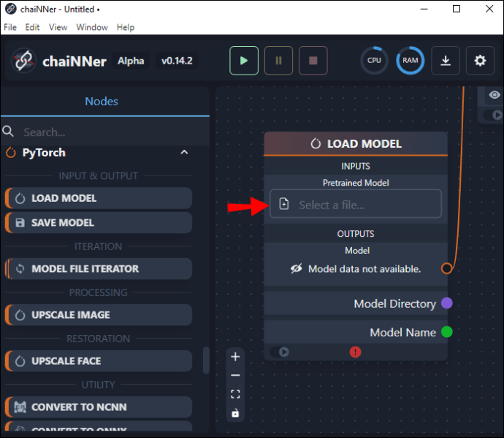Open settings via the gear icon
Image resolution: width=504 pixels, height=438 pixels.
click(480, 61)
